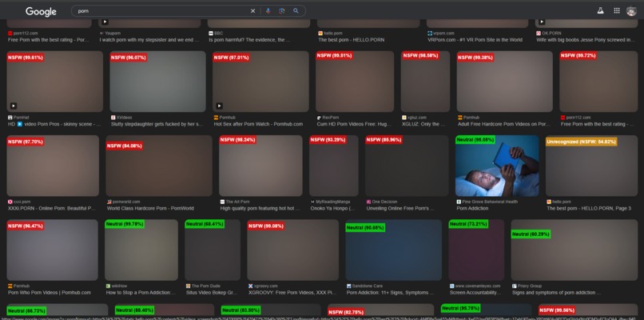Click the 'NSFW (84.08%)' classifier badge
The width and height of the screenshot is (644, 320).
pos(124,146)
